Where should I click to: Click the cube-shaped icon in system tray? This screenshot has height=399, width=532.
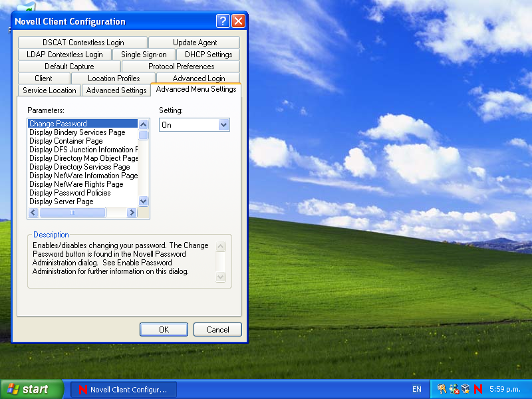click(465, 389)
